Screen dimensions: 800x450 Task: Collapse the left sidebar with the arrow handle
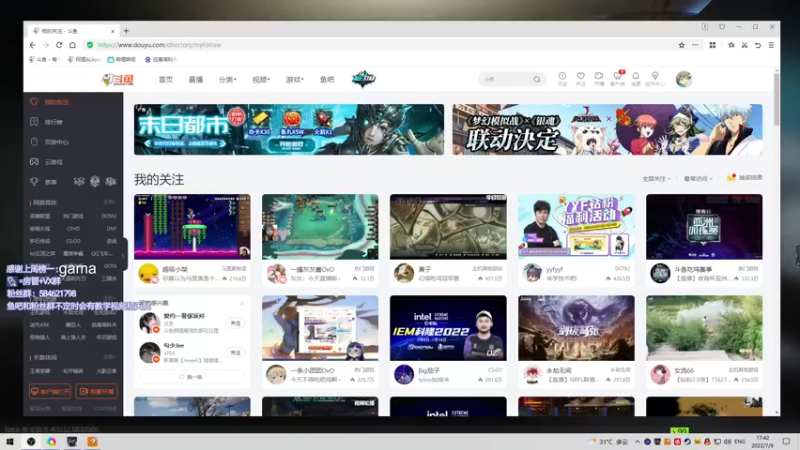[123, 255]
